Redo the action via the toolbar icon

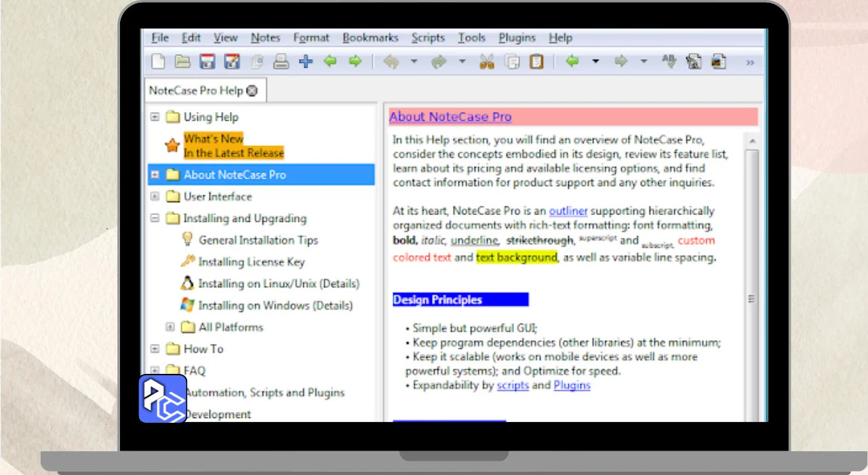pos(439,62)
